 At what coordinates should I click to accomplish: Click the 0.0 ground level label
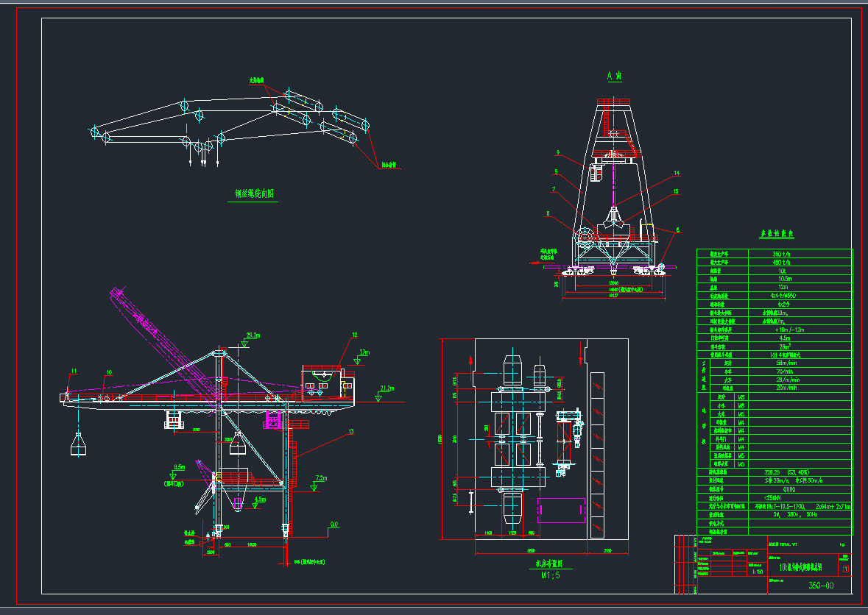pos(334,525)
